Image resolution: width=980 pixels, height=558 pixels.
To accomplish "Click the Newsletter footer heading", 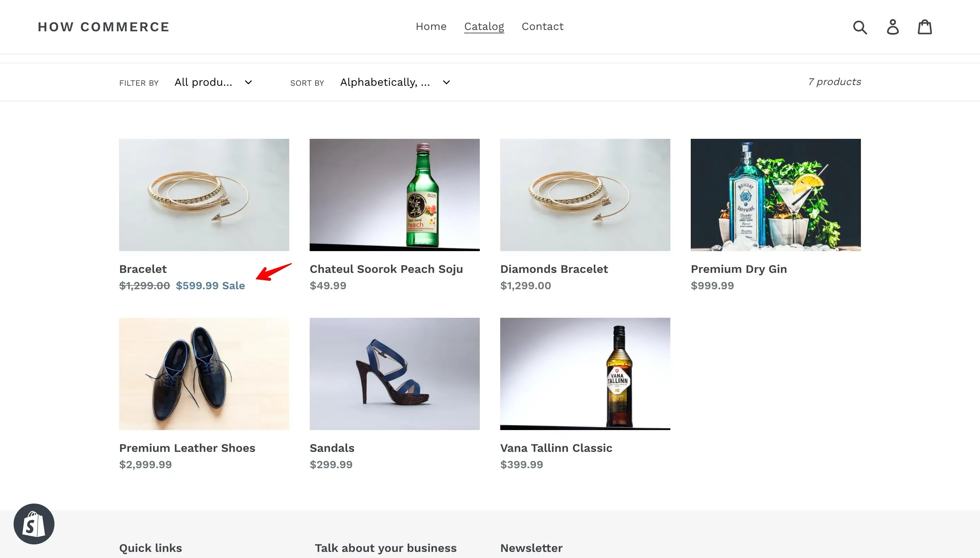I will pyautogui.click(x=531, y=548).
